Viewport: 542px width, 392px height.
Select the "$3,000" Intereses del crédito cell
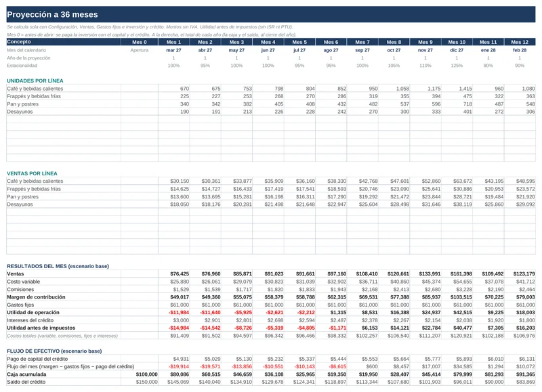(174, 320)
